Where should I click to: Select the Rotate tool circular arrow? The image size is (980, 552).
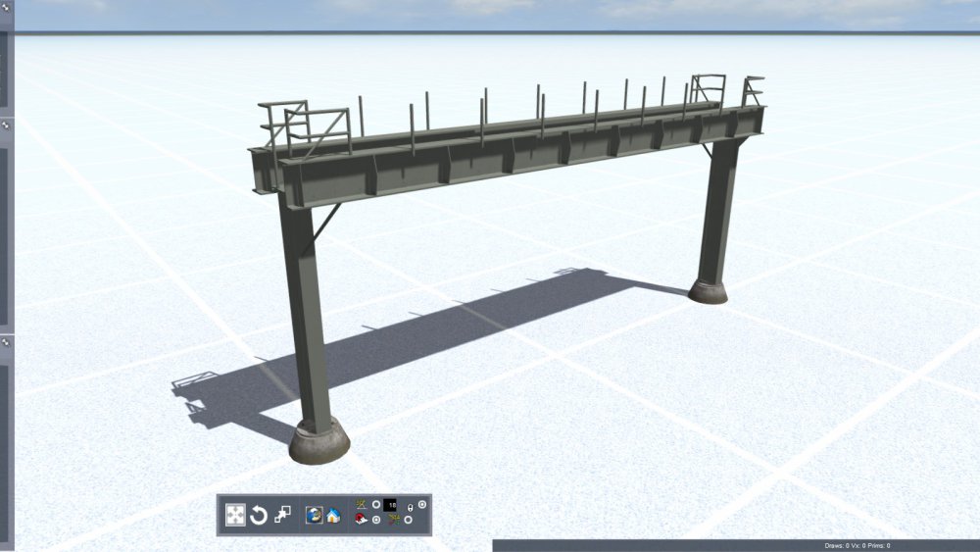259,515
